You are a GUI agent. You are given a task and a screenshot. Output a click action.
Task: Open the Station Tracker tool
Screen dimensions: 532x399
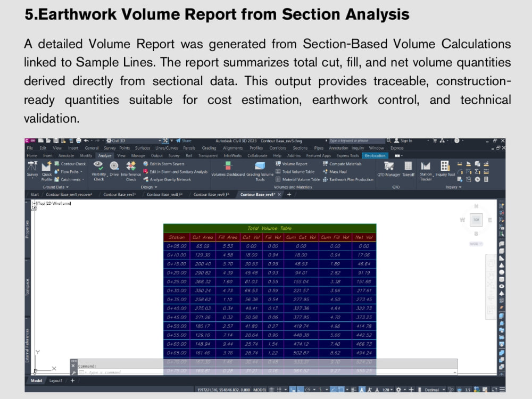point(426,171)
